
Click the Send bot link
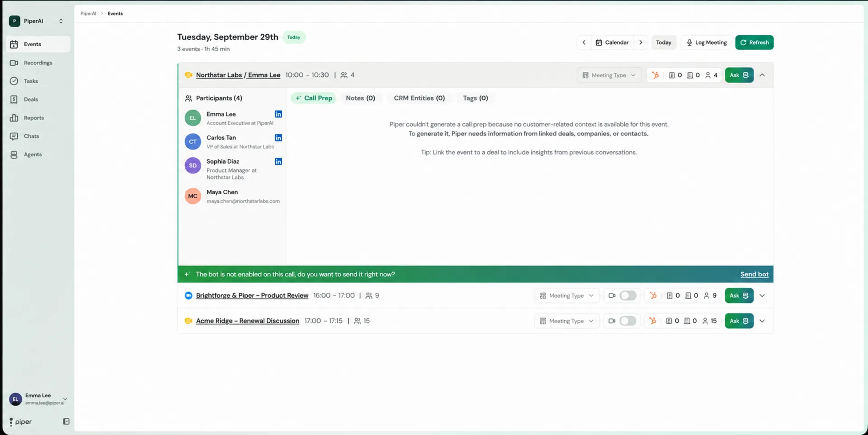754,274
